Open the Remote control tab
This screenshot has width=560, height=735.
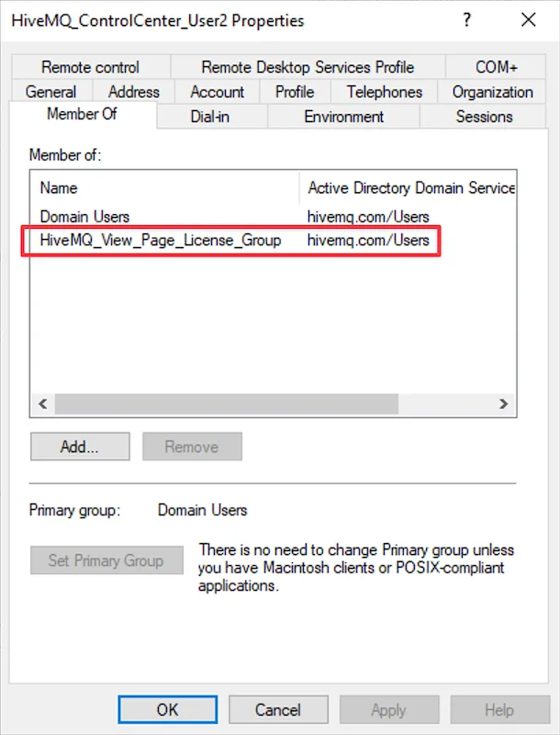coord(91,67)
